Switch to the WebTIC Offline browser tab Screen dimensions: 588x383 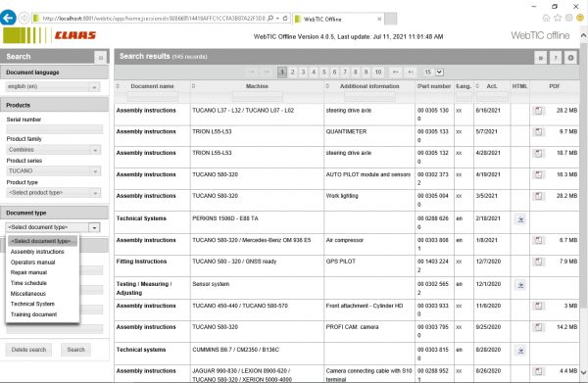click(x=337, y=19)
